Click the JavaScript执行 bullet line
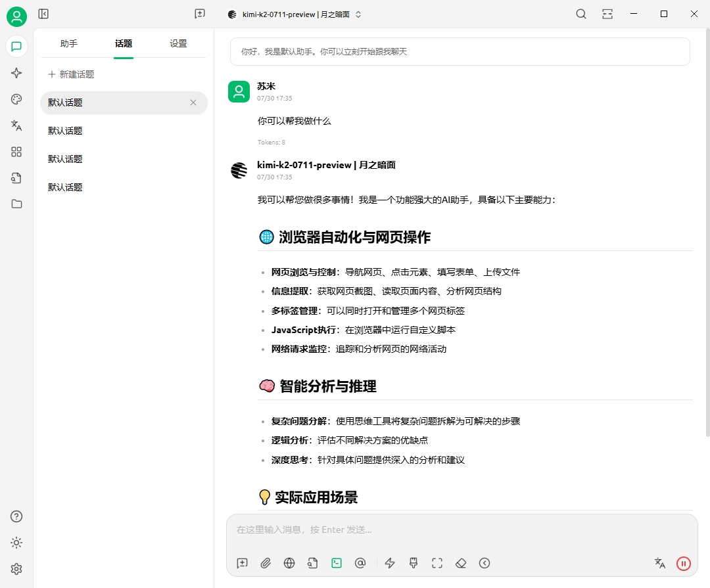The width and height of the screenshot is (710, 588). pyautogui.click(x=363, y=330)
